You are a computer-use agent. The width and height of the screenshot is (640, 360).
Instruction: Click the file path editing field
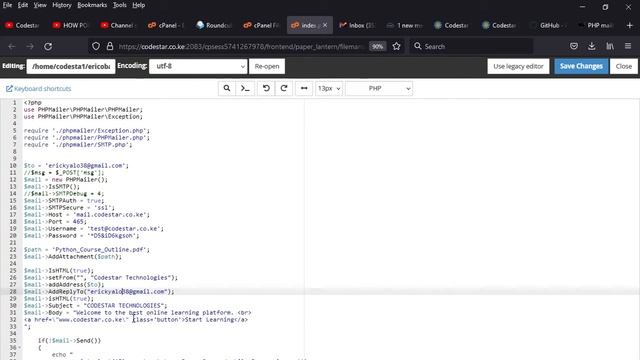tap(71, 66)
